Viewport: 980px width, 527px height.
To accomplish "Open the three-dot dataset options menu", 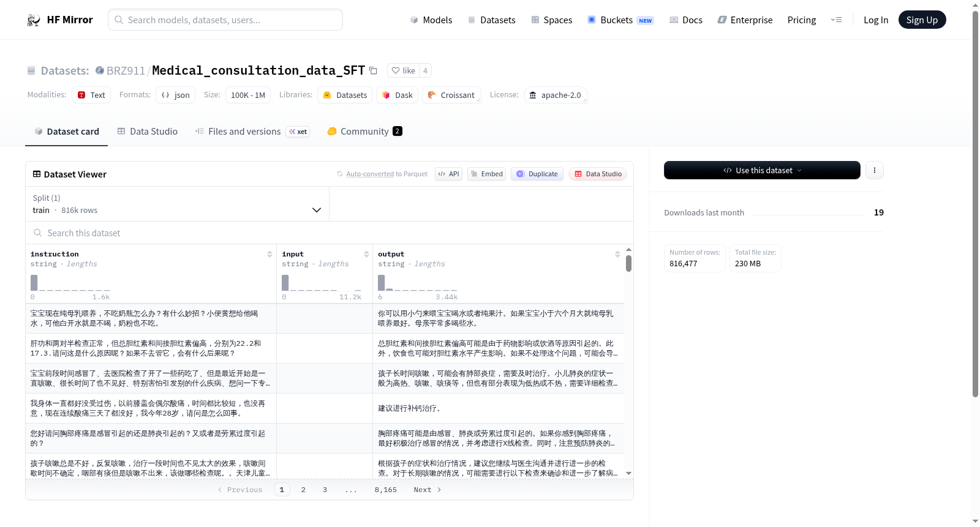I will [875, 170].
